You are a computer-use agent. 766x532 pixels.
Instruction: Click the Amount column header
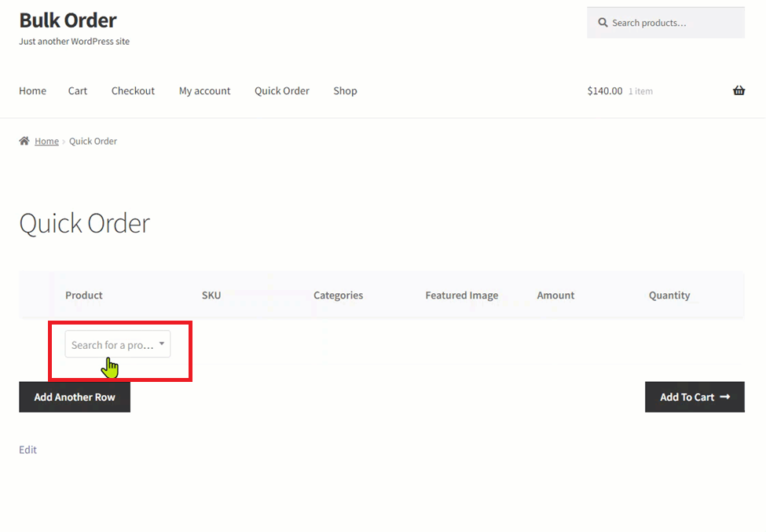tap(555, 295)
